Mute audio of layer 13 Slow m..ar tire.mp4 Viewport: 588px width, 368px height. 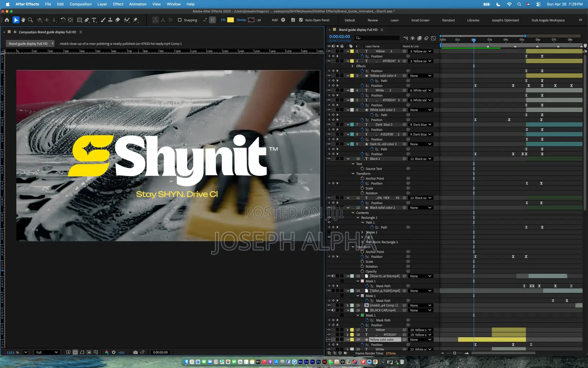coord(333,276)
